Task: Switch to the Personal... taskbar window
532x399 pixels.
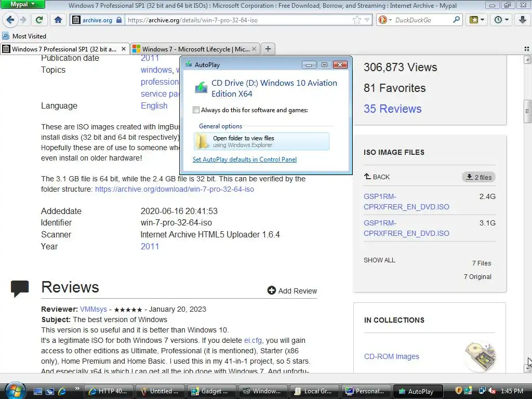Action: [x=366, y=391]
